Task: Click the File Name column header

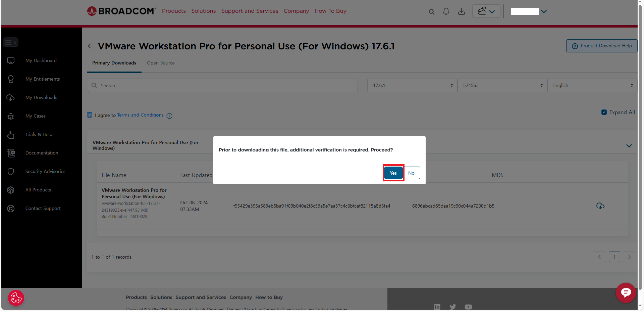Action: click(114, 175)
